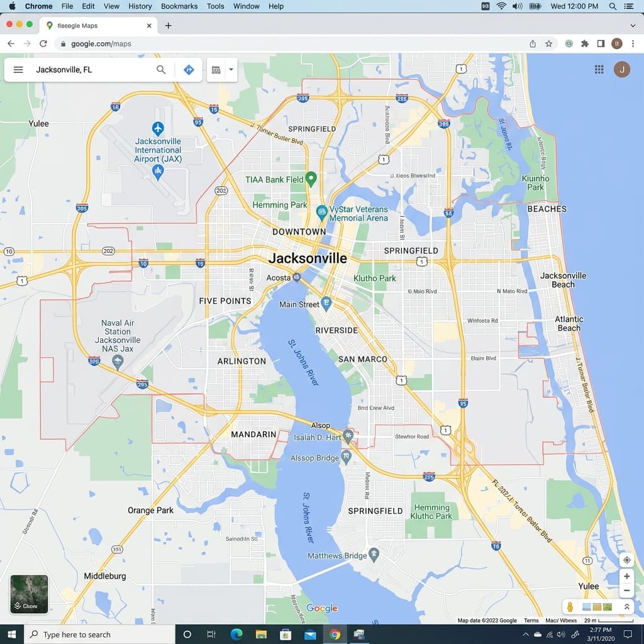Expand the dropdown arrow beside the layers icon
Screen dimensions: 644x644
(231, 70)
